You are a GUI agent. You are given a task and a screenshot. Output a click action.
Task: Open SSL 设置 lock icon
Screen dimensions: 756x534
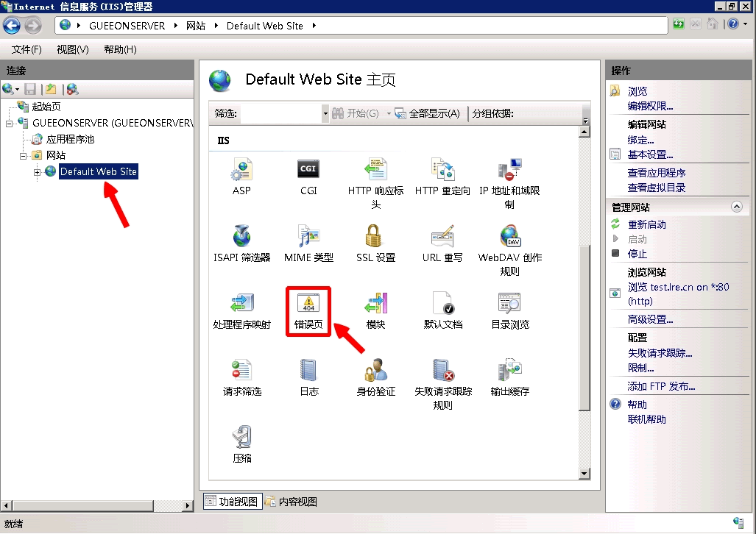click(375, 238)
